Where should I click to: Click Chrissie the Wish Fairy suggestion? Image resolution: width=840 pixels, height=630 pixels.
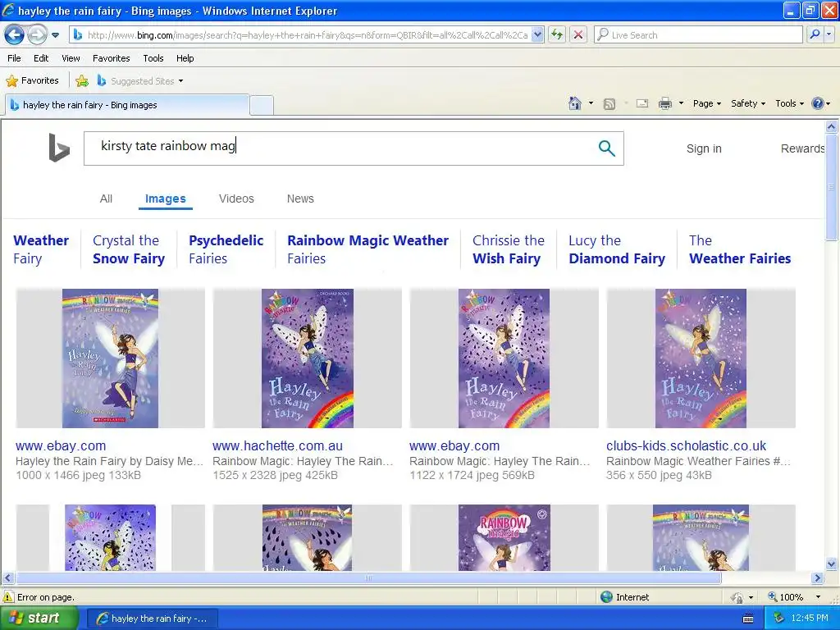[x=508, y=249]
